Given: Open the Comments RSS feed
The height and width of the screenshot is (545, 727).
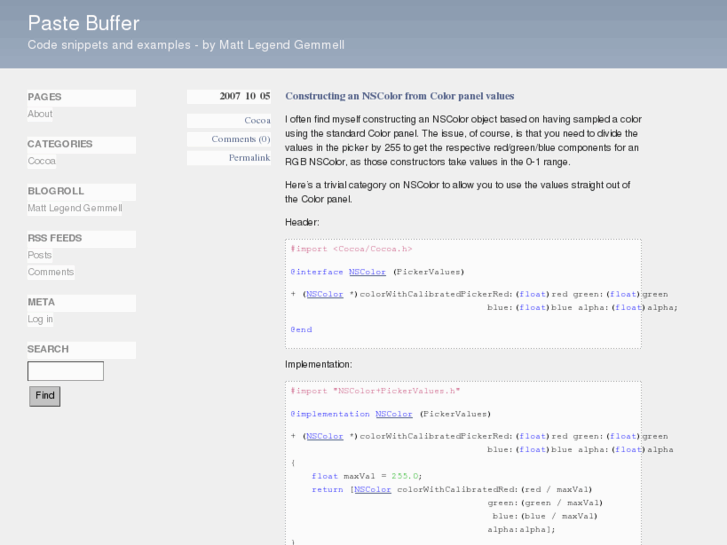Looking at the screenshot, I should click(51, 272).
